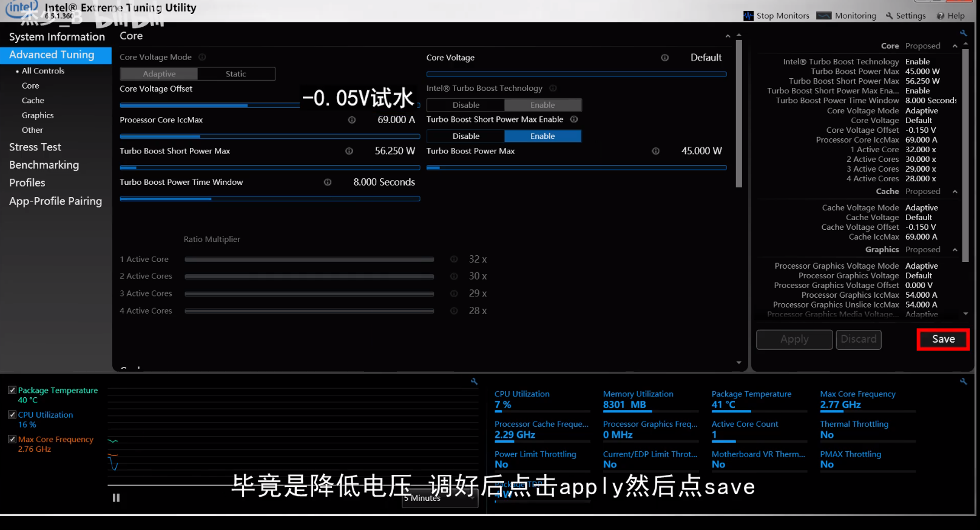Click info icon for 3 Active Cores ratio
The image size is (980, 530).
[453, 294]
